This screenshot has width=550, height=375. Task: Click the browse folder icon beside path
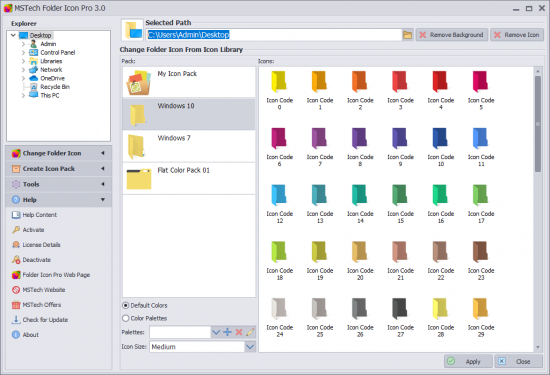407,35
